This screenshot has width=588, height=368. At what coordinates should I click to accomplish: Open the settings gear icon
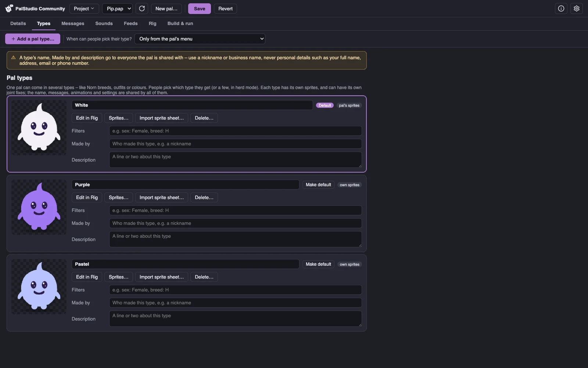pyautogui.click(x=577, y=8)
